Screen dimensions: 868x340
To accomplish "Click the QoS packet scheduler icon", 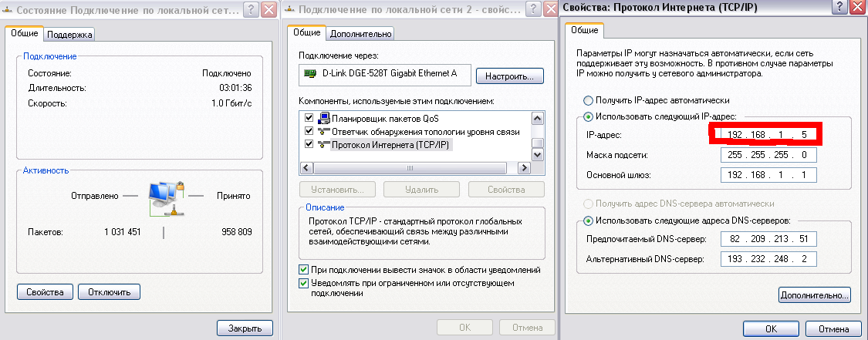I will 324,118.
